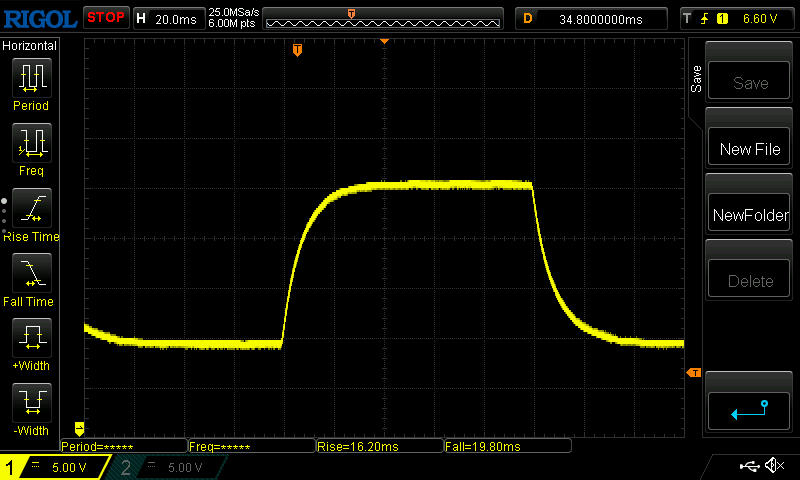Click the horizontal timebase H 20.0ms
Viewport: 800px width, 480px height.
pyautogui.click(x=168, y=19)
